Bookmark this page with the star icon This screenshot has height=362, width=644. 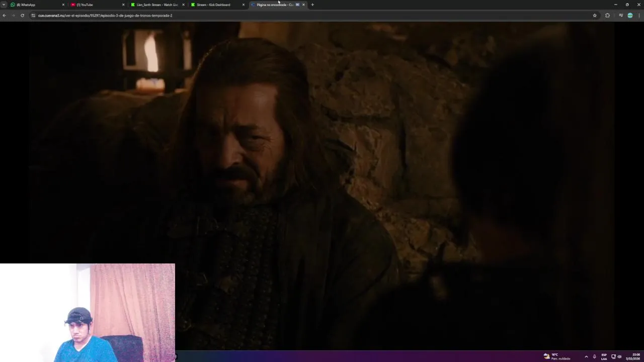[x=595, y=16]
